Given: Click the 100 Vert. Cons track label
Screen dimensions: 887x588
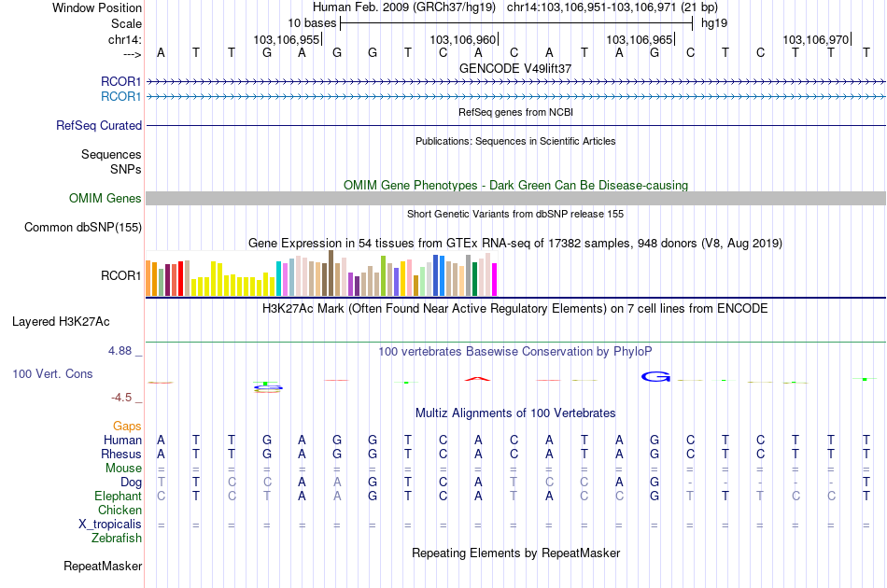Looking at the screenshot, I should 52,373.
